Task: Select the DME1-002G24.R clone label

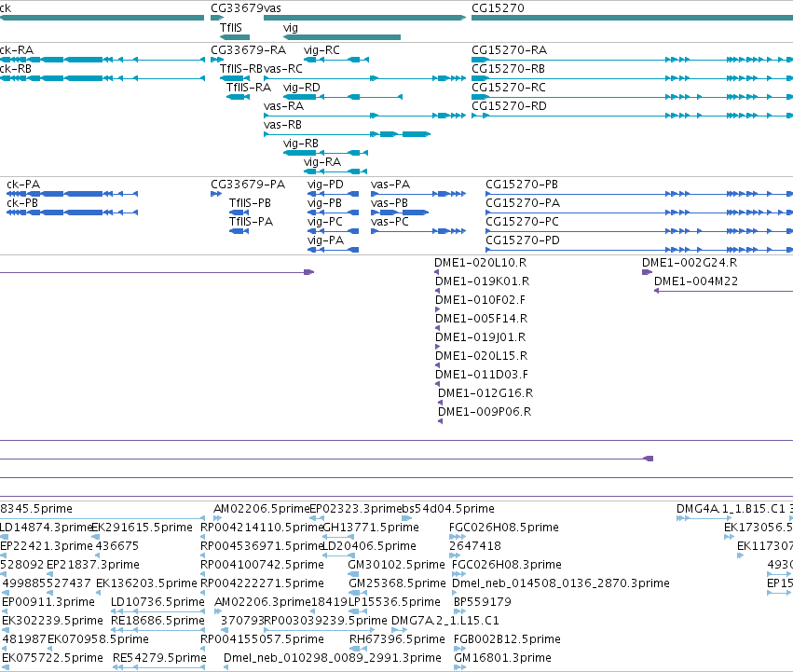Action: (x=690, y=263)
